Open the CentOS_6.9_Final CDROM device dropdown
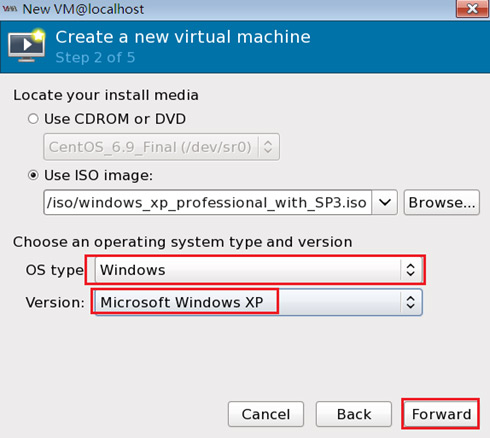The height and width of the screenshot is (438, 490). tap(161, 147)
